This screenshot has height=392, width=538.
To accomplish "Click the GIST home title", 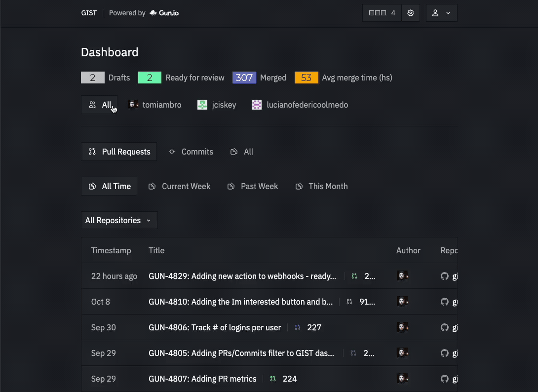I will 89,13.
